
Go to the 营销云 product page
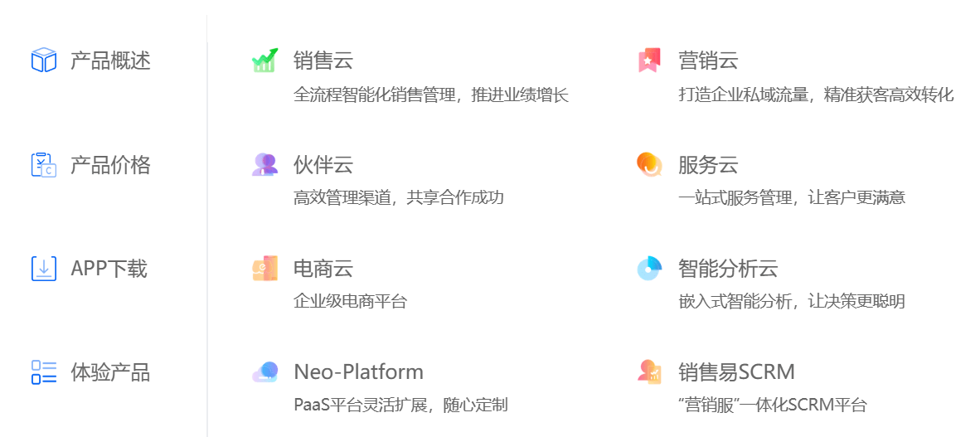[x=708, y=61]
